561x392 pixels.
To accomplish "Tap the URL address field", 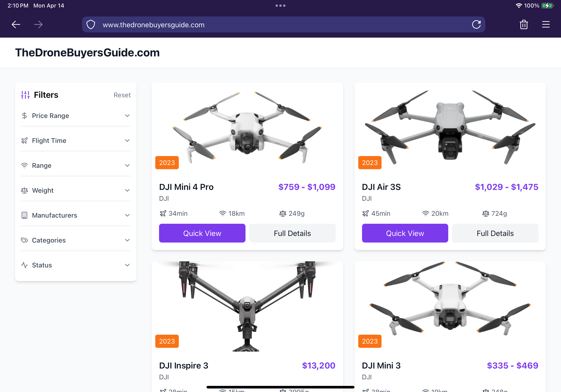I will coord(283,25).
